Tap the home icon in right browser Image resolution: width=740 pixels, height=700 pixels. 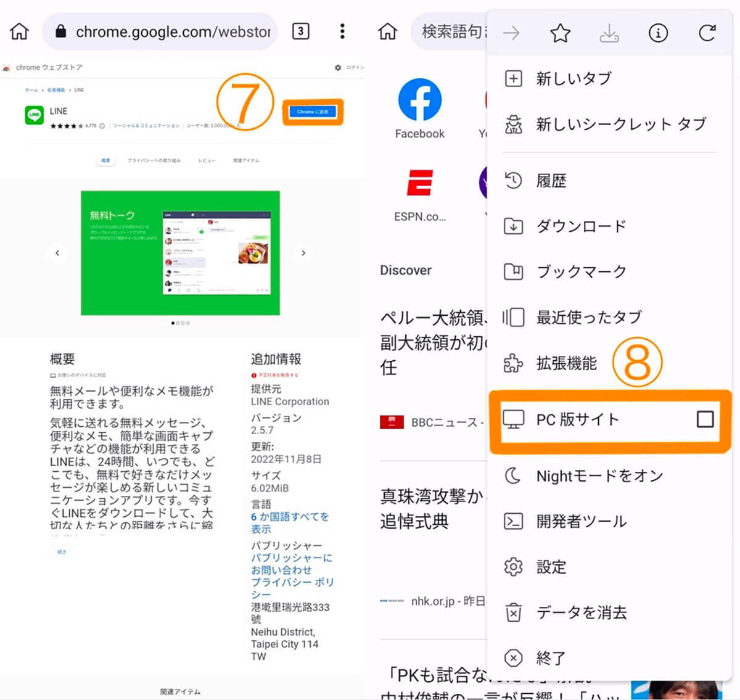(388, 31)
